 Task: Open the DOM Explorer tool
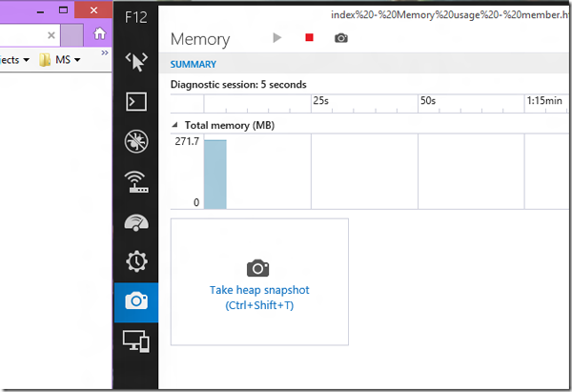(x=135, y=61)
